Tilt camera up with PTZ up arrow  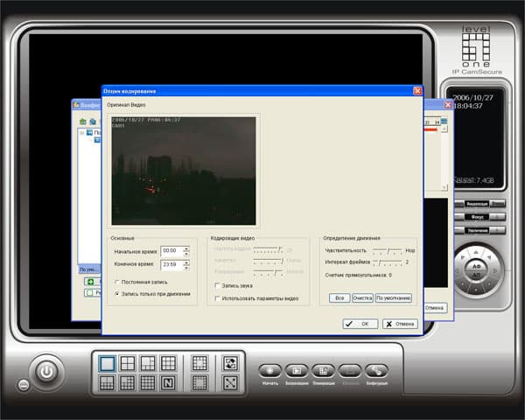coord(476,252)
